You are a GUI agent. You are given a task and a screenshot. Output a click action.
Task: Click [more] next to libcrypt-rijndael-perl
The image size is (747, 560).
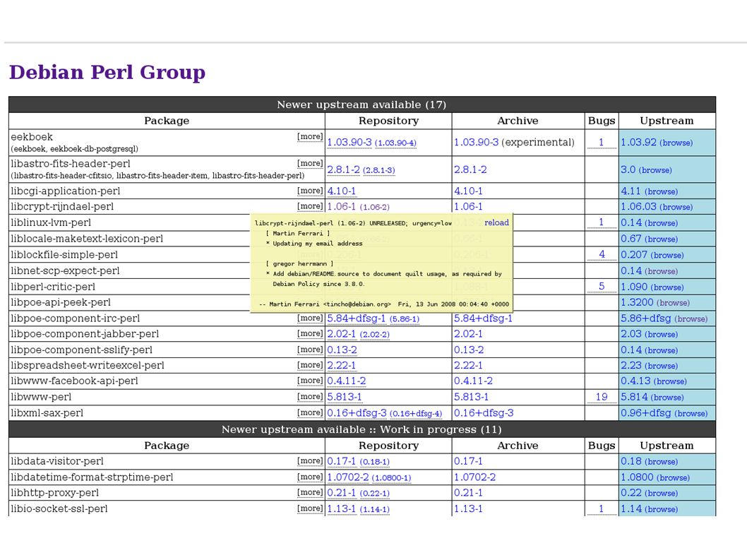(x=310, y=206)
